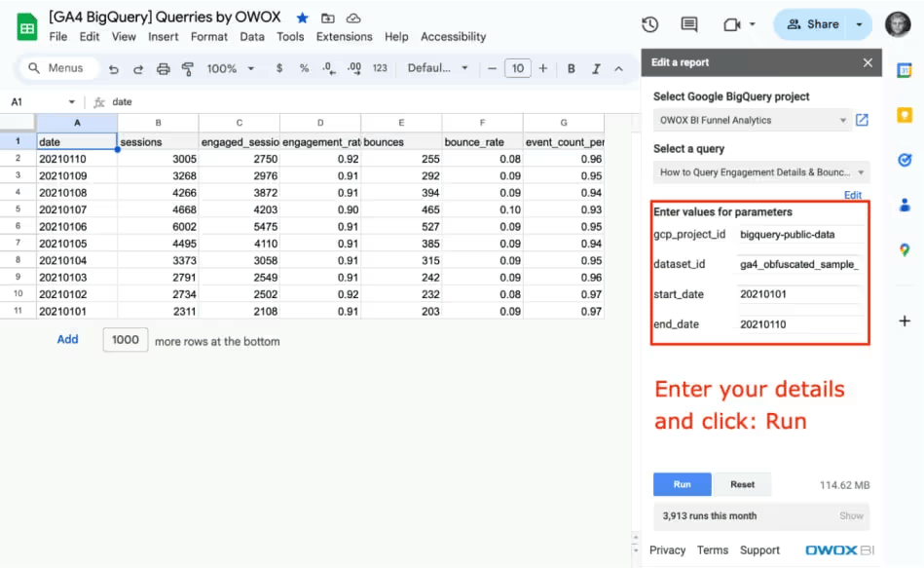Expand the Share options arrow
Screen dimensions: 924x568
[x=859, y=24]
